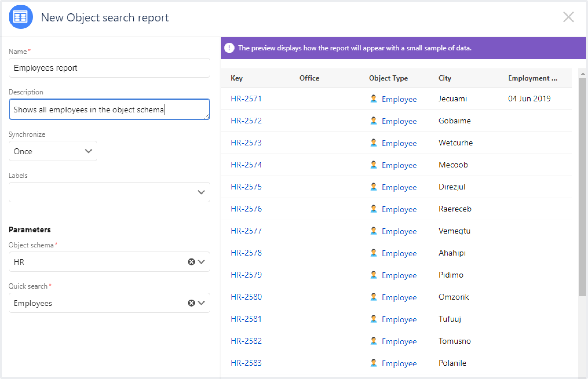Click the Employment ... column header

[533, 78]
